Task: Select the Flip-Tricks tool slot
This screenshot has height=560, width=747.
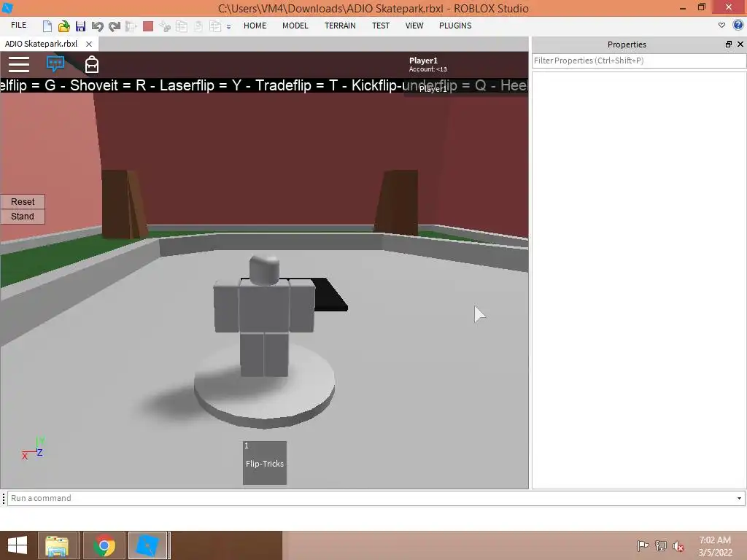Action: pos(265,463)
